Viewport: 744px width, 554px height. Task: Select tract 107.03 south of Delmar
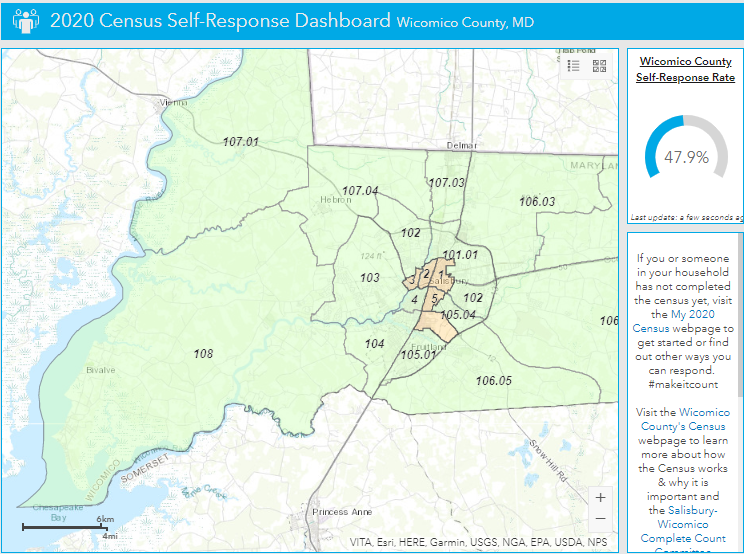[x=446, y=183]
